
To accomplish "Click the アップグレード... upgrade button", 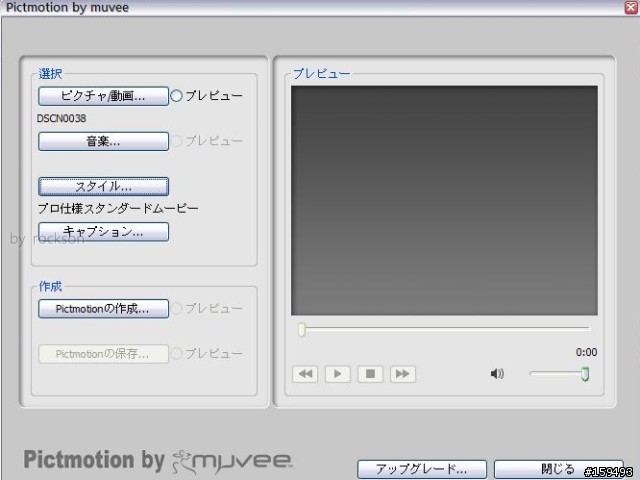I will point(422,469).
